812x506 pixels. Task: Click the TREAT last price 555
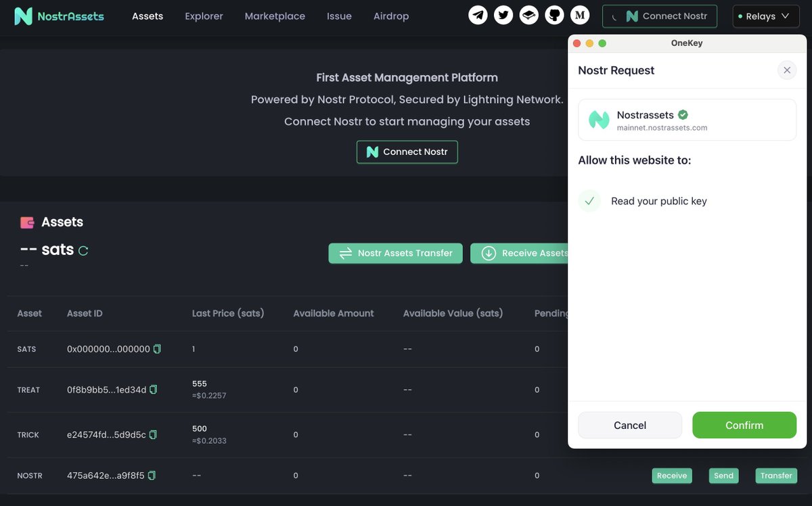pyautogui.click(x=200, y=384)
